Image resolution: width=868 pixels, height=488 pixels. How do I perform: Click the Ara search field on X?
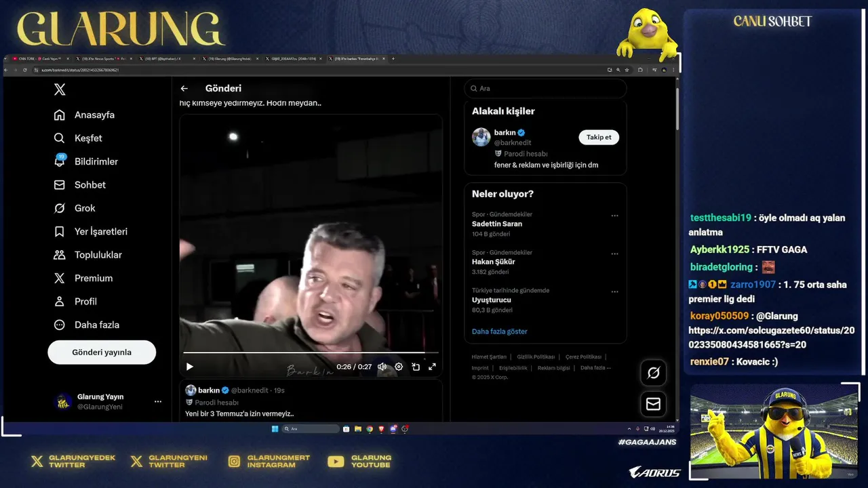pyautogui.click(x=545, y=88)
